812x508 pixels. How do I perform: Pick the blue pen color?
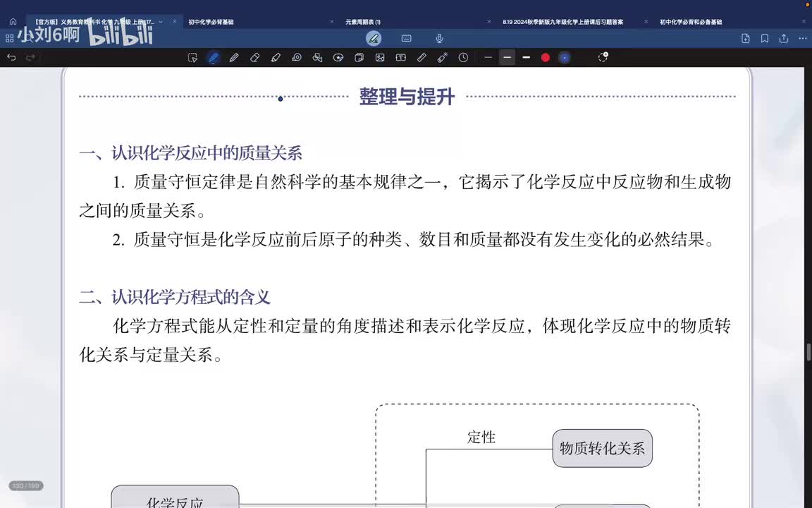(565, 58)
